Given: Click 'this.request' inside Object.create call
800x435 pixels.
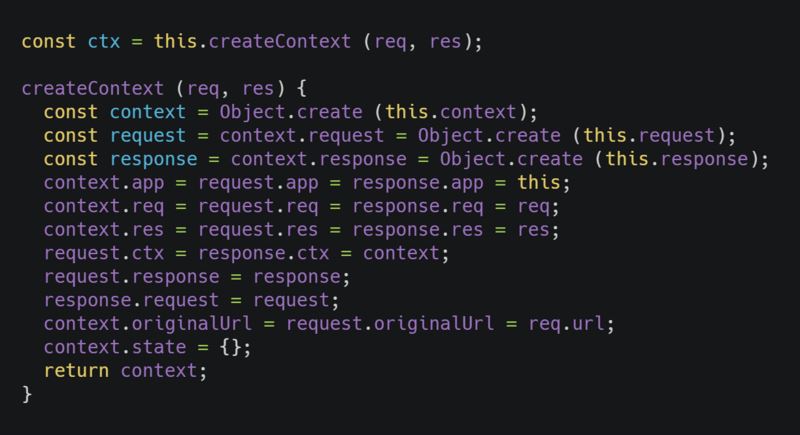Looking at the screenshot, I should coord(649,136).
